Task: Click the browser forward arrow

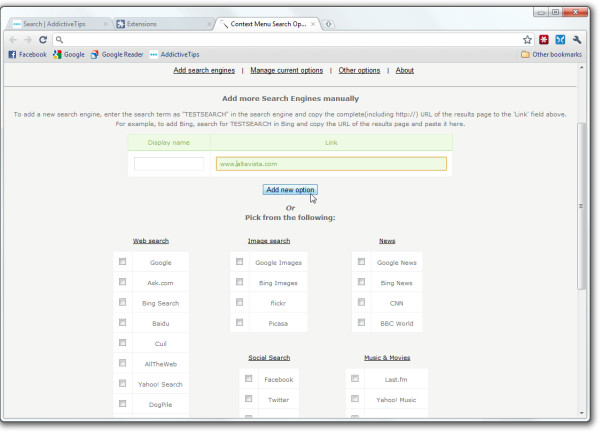Action: coord(28,40)
